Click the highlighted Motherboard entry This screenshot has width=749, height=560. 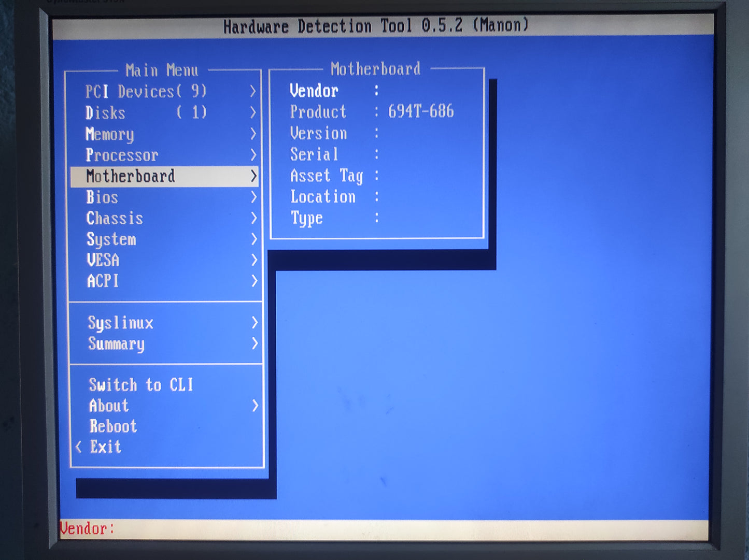[x=131, y=176]
